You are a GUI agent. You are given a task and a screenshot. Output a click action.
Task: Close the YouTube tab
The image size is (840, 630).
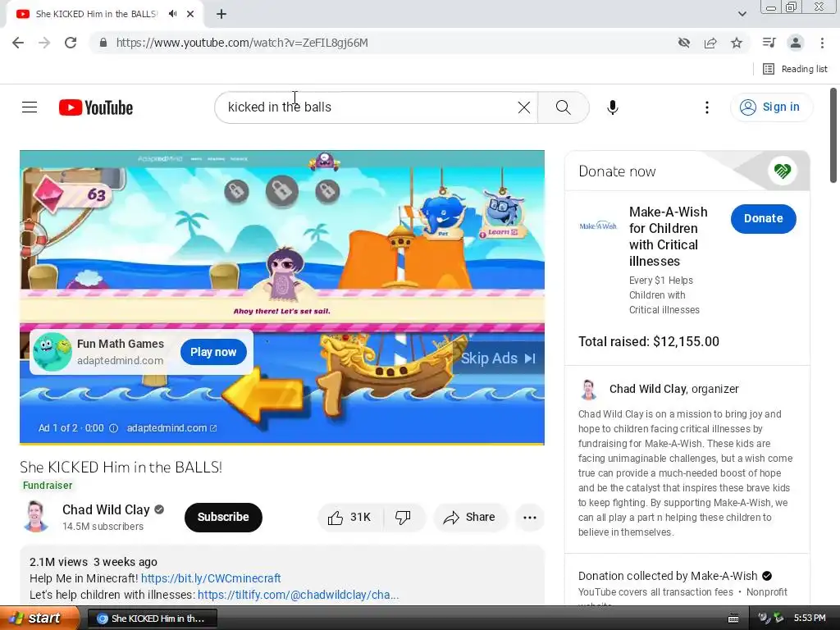[190, 14]
